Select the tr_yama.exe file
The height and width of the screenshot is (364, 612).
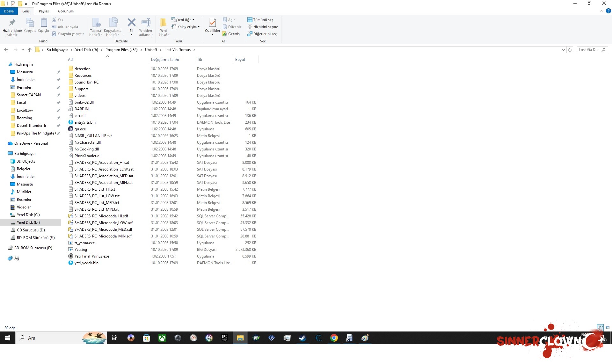(84, 243)
